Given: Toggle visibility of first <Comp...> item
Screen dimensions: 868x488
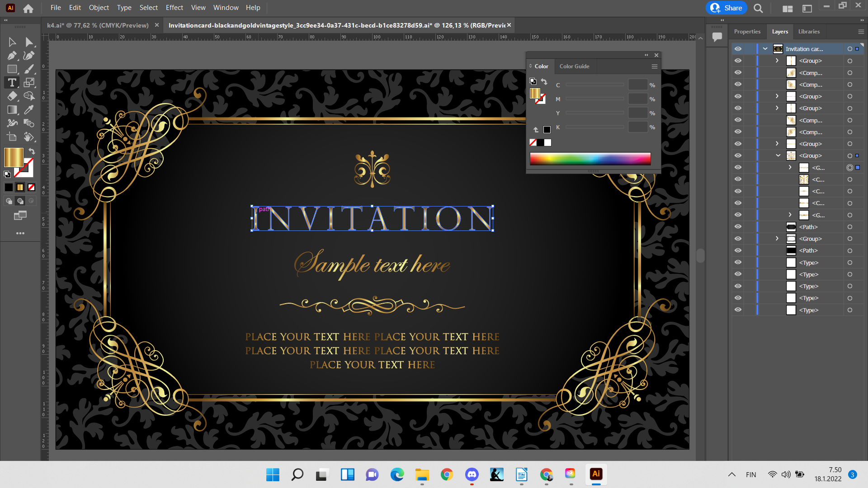Looking at the screenshot, I should (x=738, y=73).
